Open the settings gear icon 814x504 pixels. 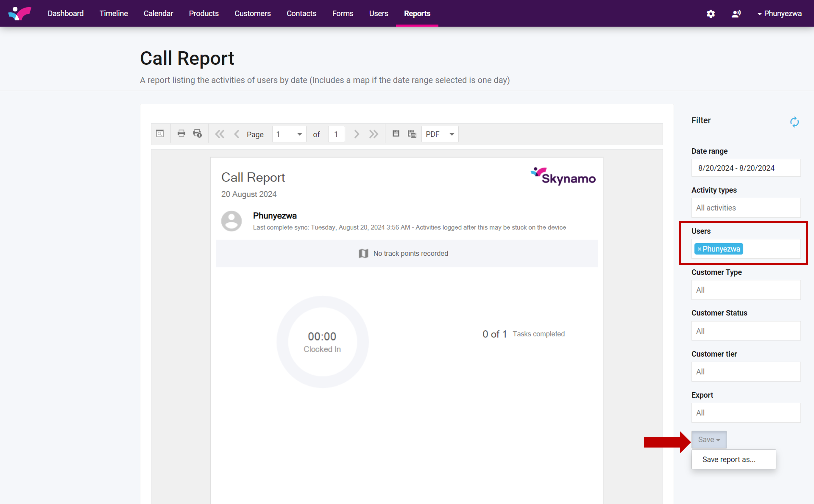tap(711, 14)
